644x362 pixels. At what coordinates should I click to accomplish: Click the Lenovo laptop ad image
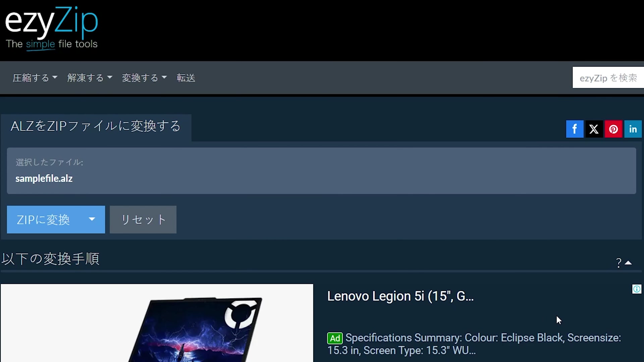[x=157, y=323]
